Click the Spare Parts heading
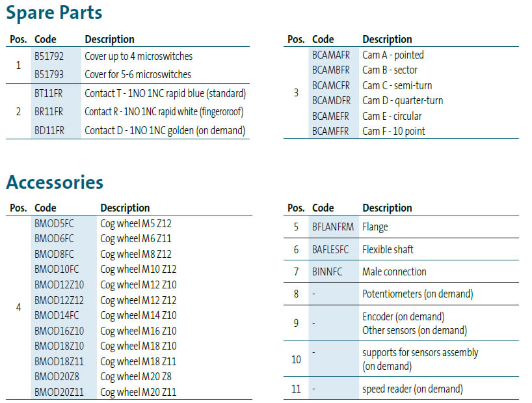Image resolution: width=532 pixels, height=403 pixels. pos(54,12)
